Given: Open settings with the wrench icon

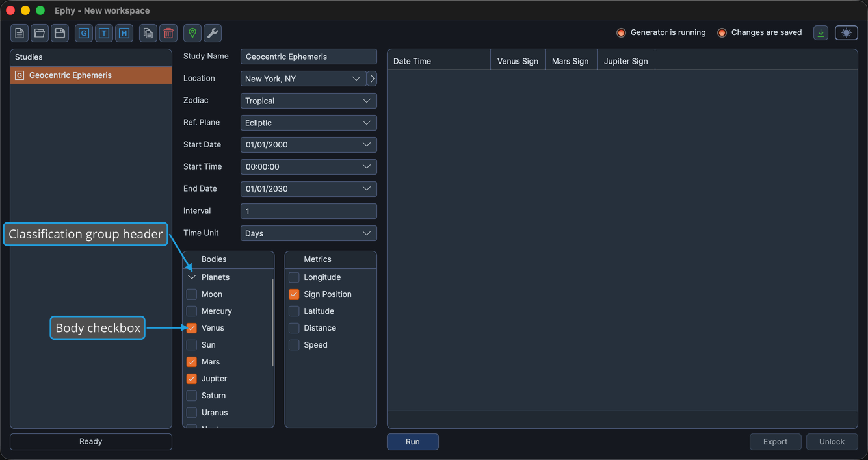Looking at the screenshot, I should click(213, 33).
